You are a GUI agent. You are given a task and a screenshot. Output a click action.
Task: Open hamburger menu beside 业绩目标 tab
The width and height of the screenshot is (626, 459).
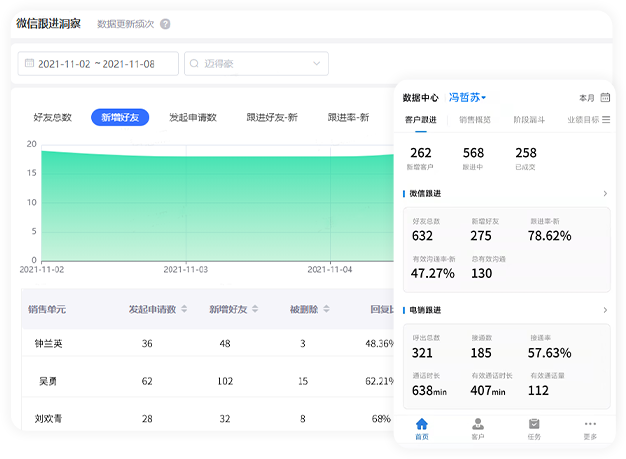606,120
